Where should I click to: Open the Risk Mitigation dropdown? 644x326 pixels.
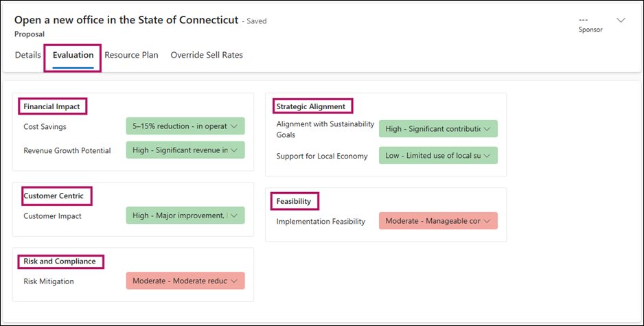[185, 281]
